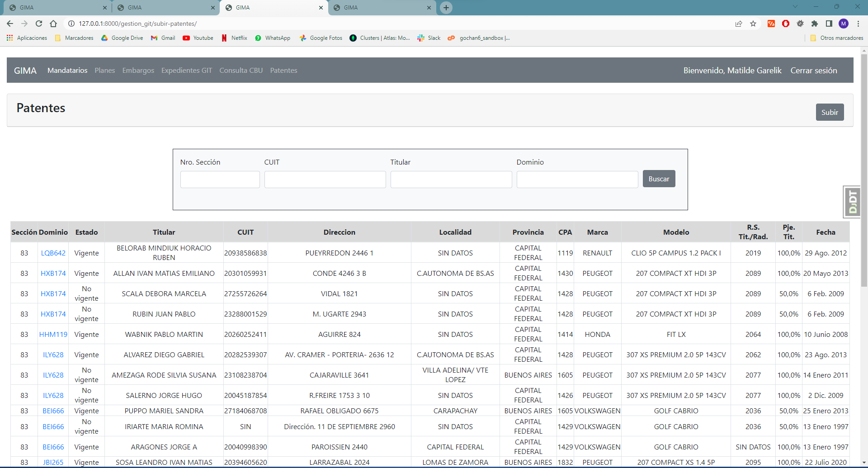Open HXB174 link for ALLAN IVAN MATIAS

click(x=53, y=274)
